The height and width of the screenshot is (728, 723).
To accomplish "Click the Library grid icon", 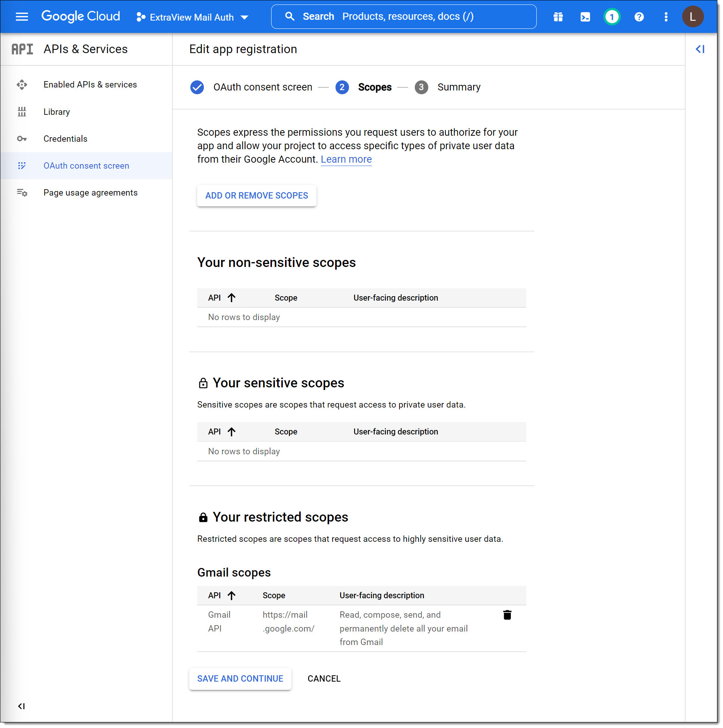I will (x=22, y=112).
